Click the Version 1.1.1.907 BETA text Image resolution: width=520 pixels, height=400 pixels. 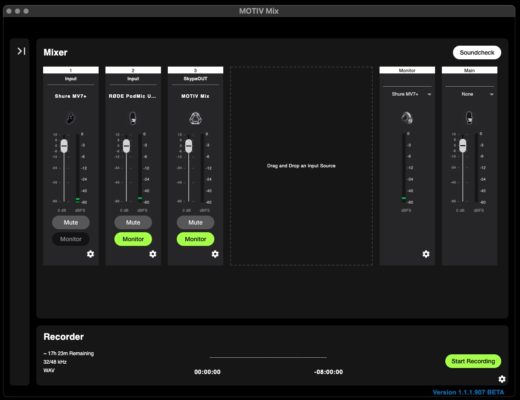468,392
